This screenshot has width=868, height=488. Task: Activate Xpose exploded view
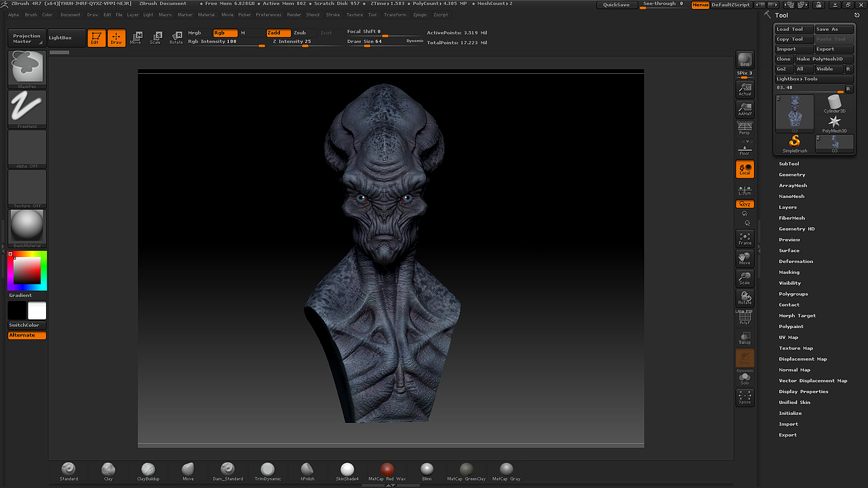pyautogui.click(x=745, y=397)
